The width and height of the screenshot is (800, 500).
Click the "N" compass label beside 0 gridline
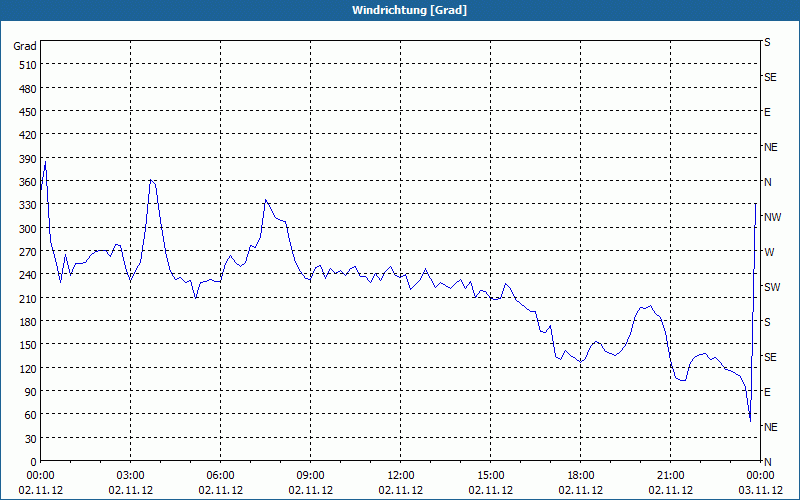(x=768, y=462)
